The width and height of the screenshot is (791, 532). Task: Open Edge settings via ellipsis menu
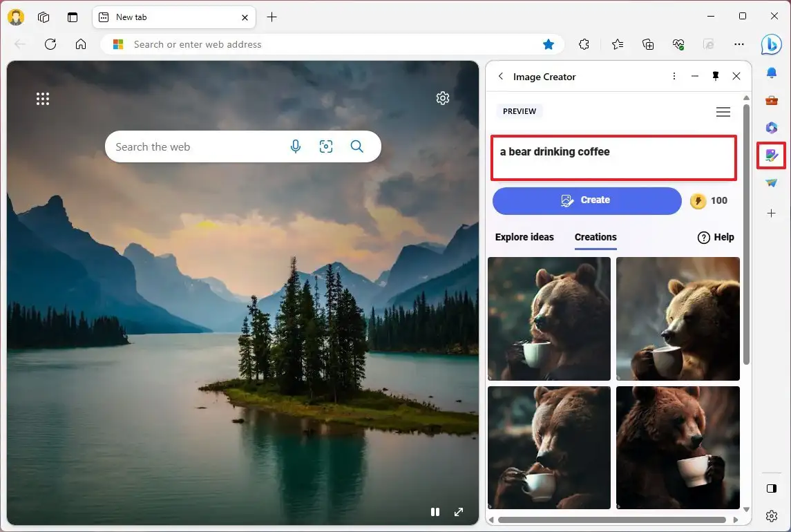[739, 44]
